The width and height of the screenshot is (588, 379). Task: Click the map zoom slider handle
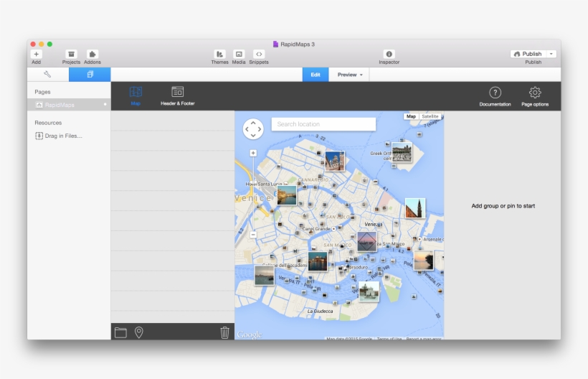pyautogui.click(x=253, y=182)
